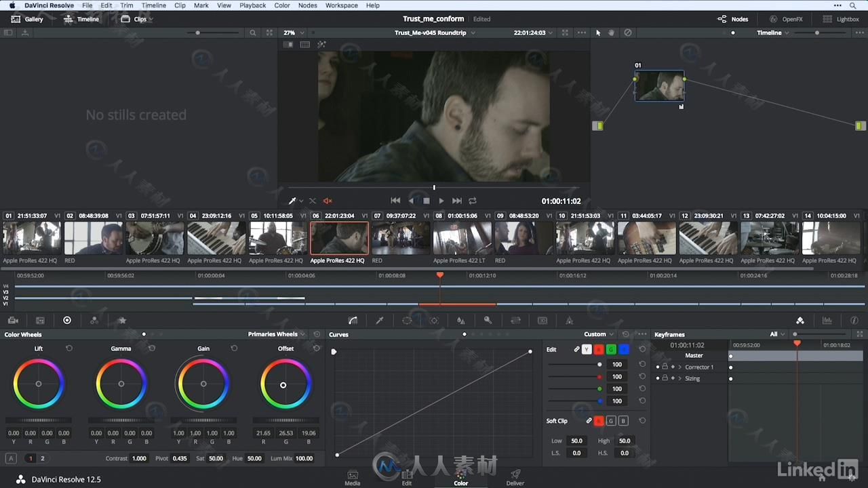Open the Motion Effects star icon
The image size is (868, 488).
(x=122, y=321)
